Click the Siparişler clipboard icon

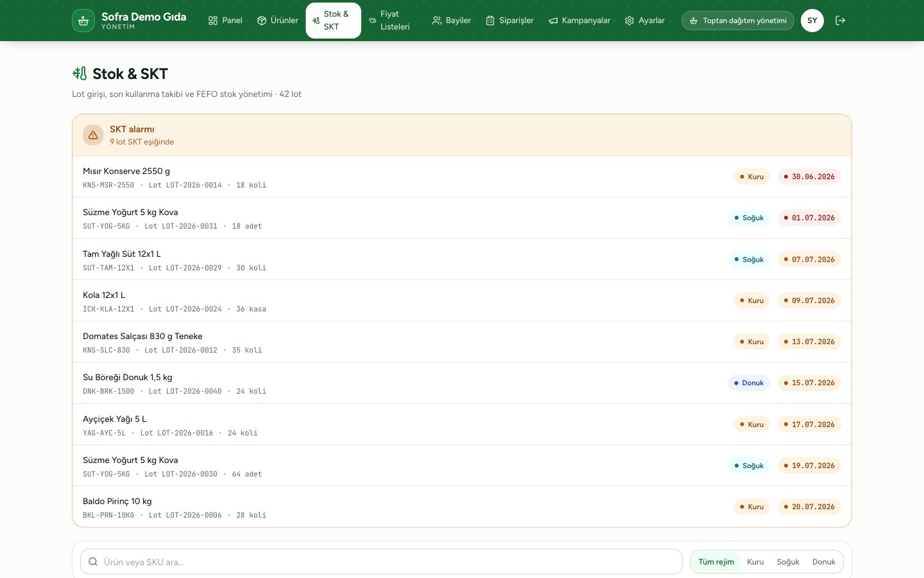(x=490, y=21)
